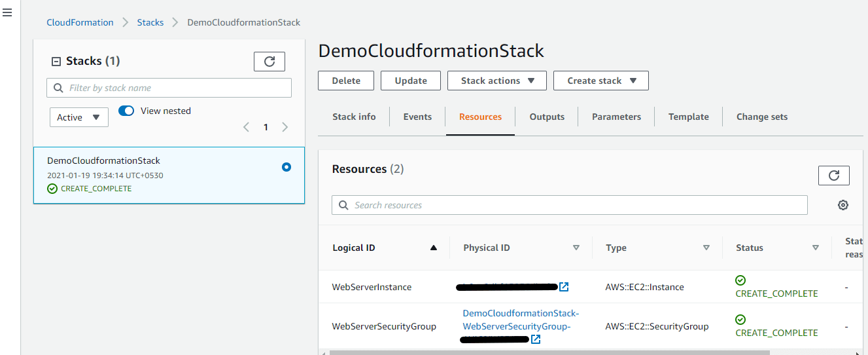Open Create stack dropdown
Viewport: 868px width, 355px height.
601,81
